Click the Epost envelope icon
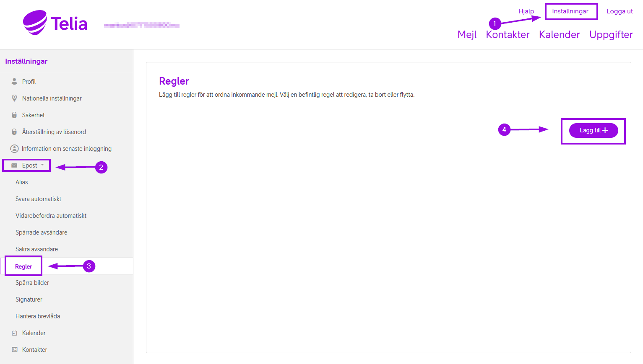 pos(14,165)
